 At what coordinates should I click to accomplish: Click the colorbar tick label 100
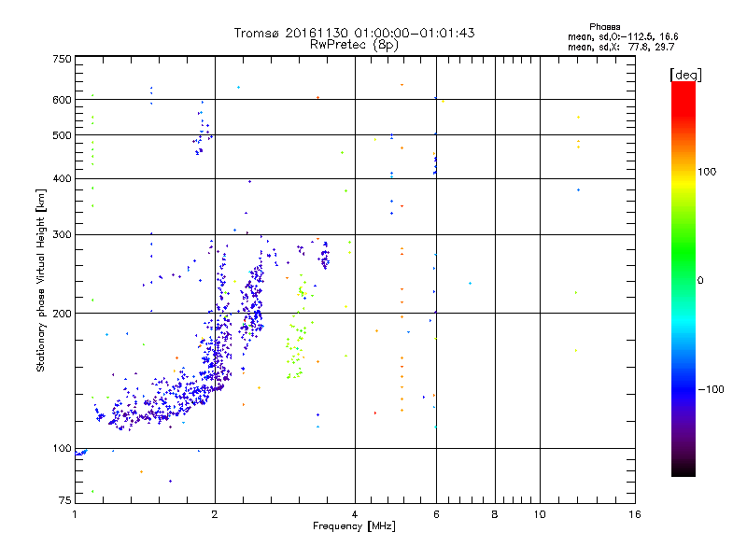click(x=710, y=172)
